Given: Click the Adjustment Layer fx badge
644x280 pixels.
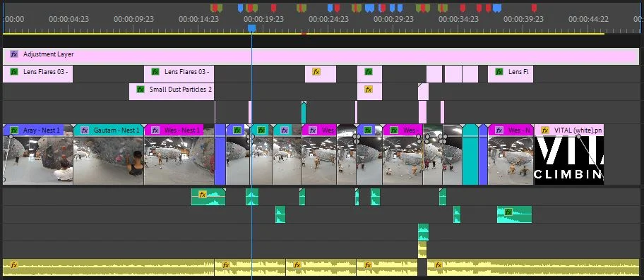Looking at the screenshot, I should click(x=14, y=54).
